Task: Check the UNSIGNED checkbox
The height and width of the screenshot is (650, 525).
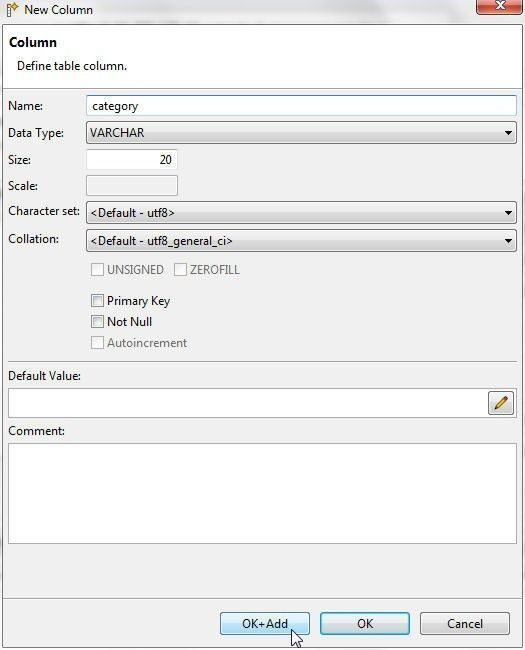Action: pos(97,270)
